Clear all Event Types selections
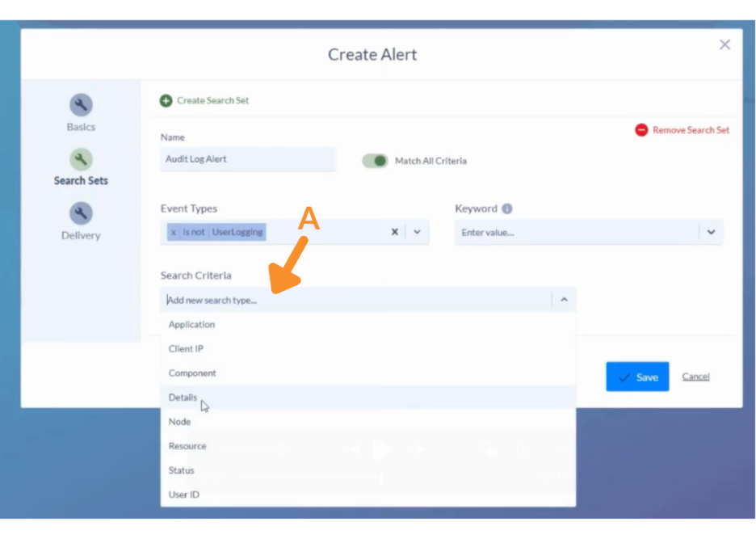The height and width of the screenshot is (539, 756). (x=395, y=232)
